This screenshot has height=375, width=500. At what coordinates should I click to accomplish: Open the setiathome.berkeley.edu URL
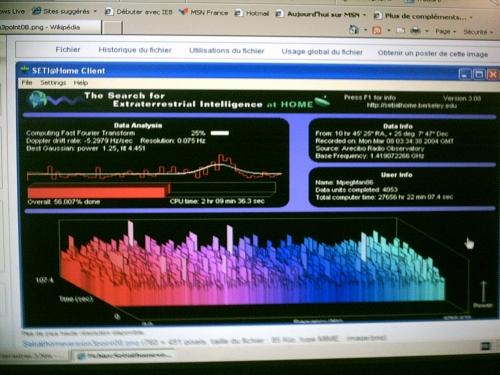point(412,106)
